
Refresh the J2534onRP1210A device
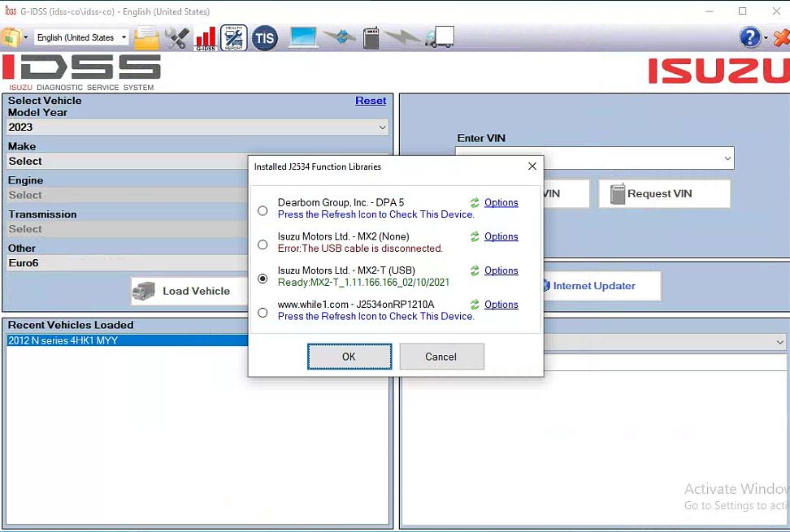pyautogui.click(x=475, y=305)
